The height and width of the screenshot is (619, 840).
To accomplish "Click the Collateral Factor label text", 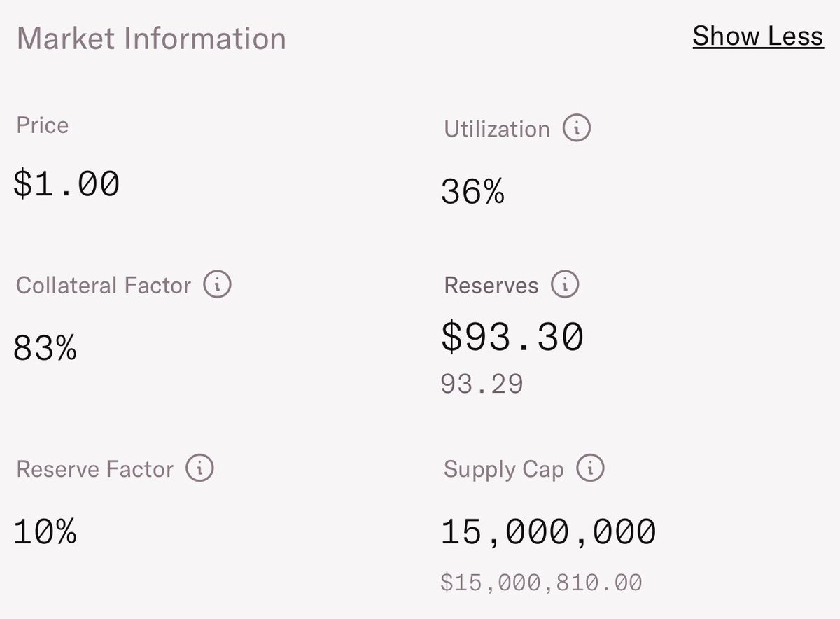I will [104, 286].
